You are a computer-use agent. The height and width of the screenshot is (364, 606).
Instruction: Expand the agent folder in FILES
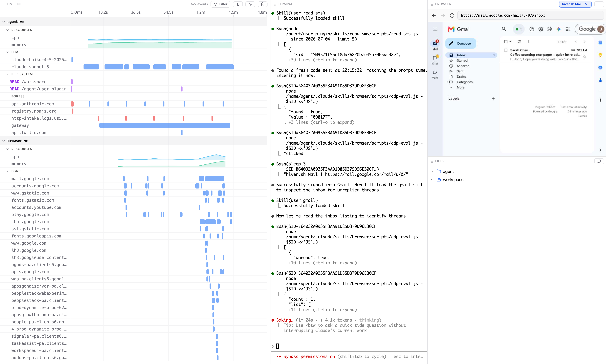click(432, 171)
